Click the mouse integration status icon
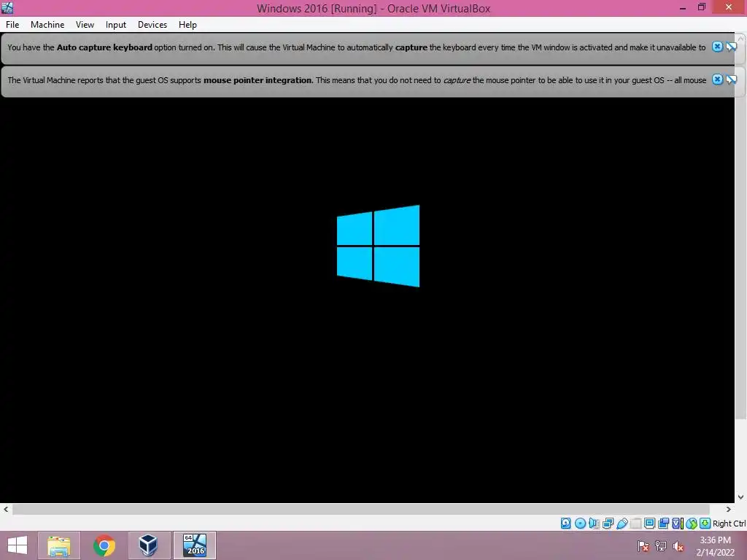Image resolution: width=747 pixels, height=560 pixels. [692, 524]
